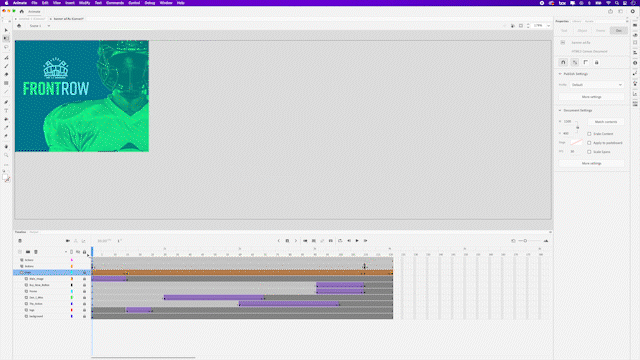Select the Hand tool

coord(6,147)
